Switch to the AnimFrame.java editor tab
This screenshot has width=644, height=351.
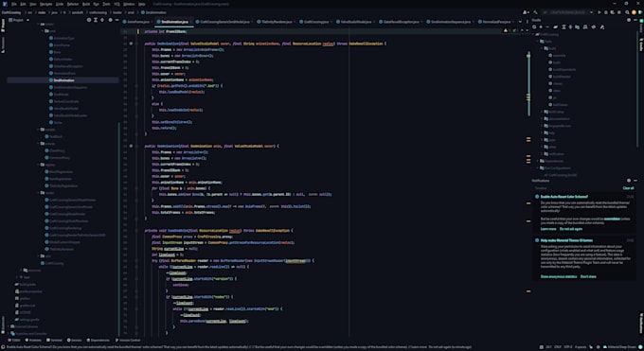[x=137, y=22]
